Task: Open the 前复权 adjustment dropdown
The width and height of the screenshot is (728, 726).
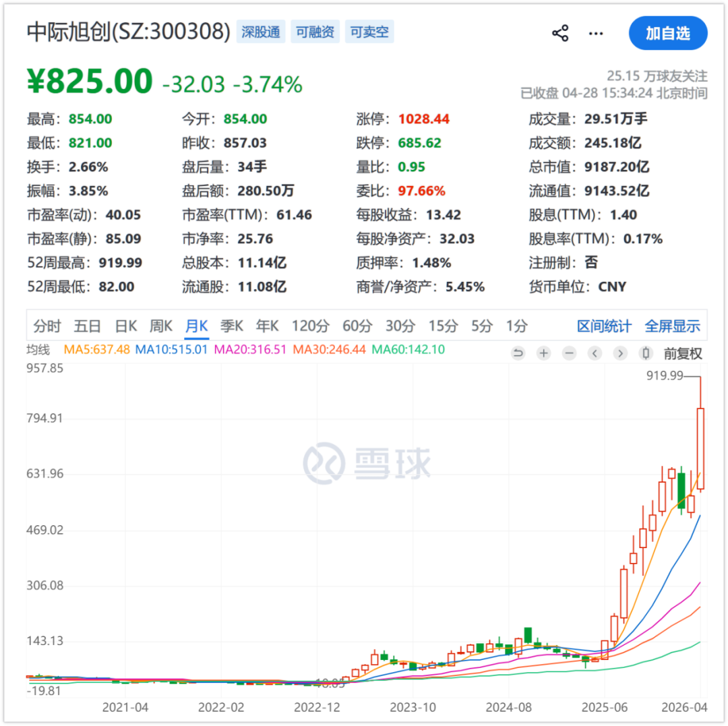Action: (x=683, y=353)
